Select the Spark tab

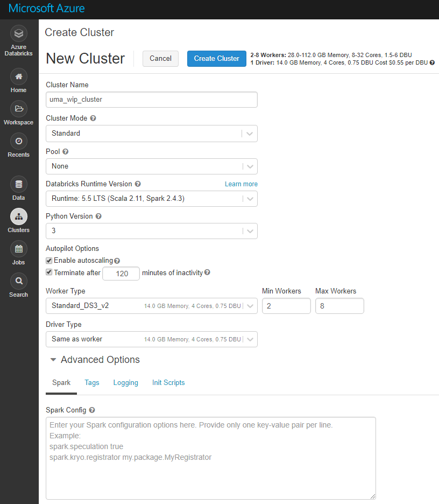61,383
